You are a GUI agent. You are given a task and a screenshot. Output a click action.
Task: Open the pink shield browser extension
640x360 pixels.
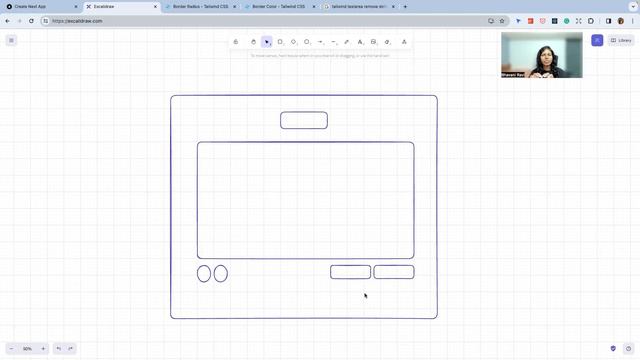pyautogui.click(x=542, y=21)
